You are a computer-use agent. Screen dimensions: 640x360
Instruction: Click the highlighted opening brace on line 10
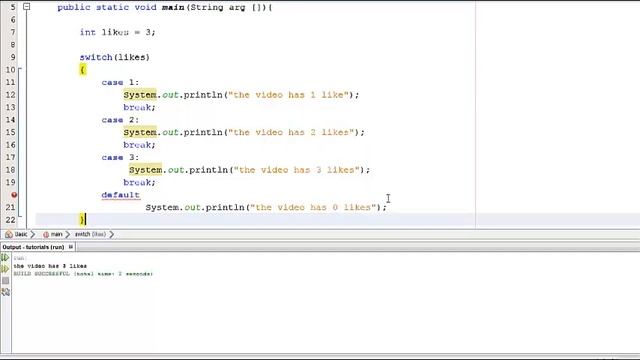(x=83, y=70)
